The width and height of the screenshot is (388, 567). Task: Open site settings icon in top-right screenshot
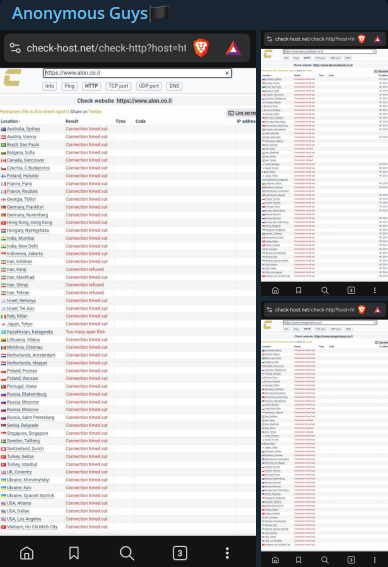click(269, 39)
